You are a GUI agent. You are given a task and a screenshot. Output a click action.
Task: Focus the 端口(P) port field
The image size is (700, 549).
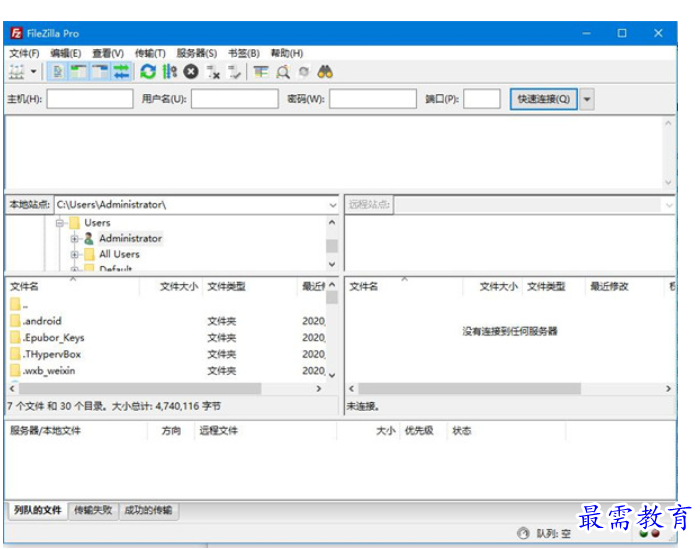point(482,99)
